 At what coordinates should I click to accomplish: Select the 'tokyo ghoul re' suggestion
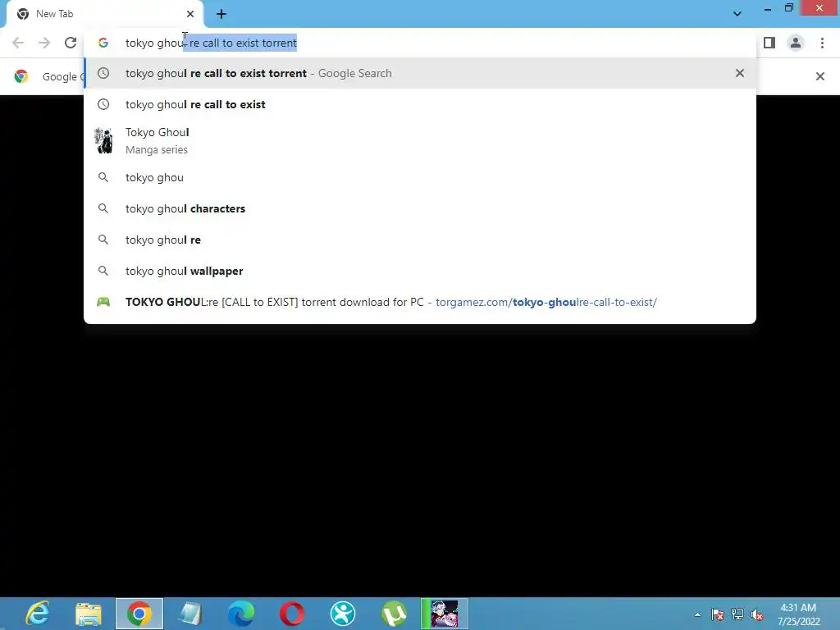point(420,240)
